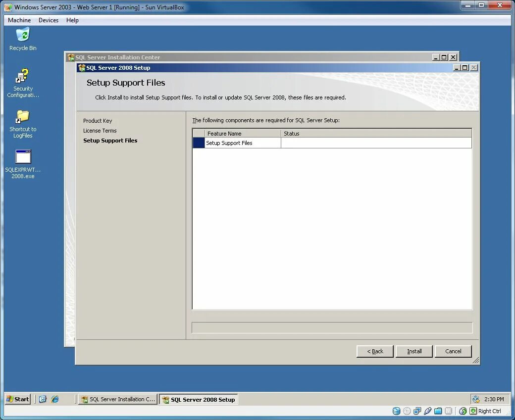Maximize the SQL Server 2008 Setup window

point(464,68)
